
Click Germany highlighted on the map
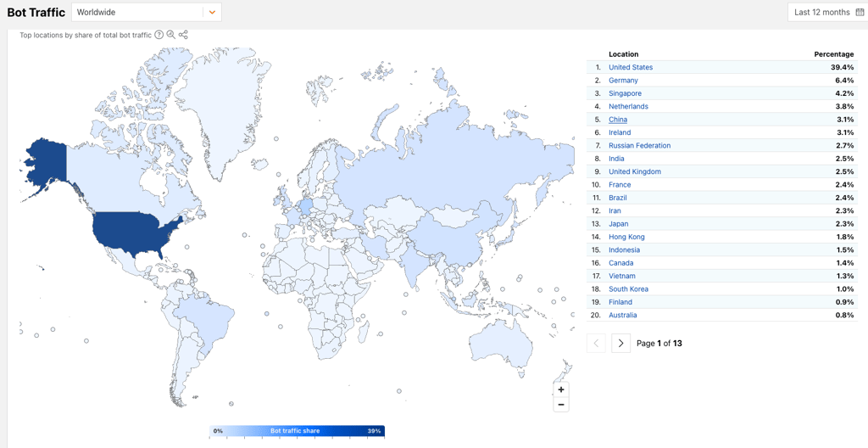[x=306, y=209]
